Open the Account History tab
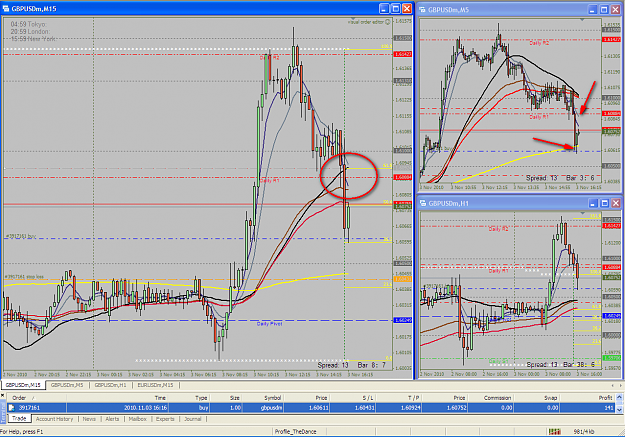The width and height of the screenshot is (625, 437). point(55,419)
